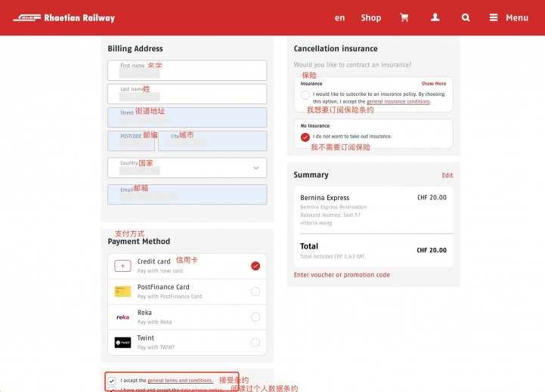Click the Reka logo icon

pyautogui.click(x=122, y=317)
